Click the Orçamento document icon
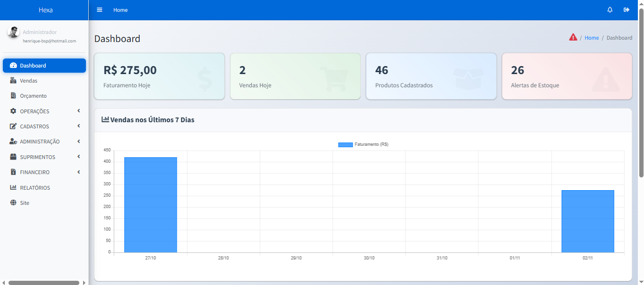 (13, 96)
